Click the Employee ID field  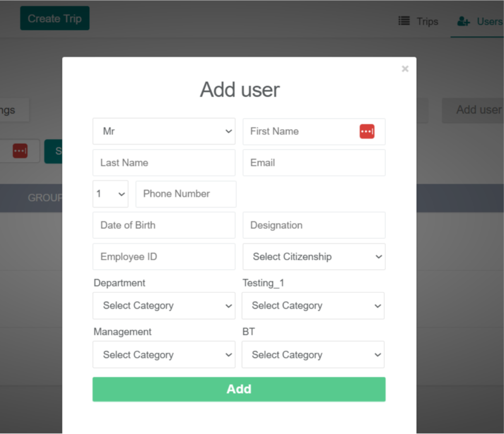pos(164,257)
